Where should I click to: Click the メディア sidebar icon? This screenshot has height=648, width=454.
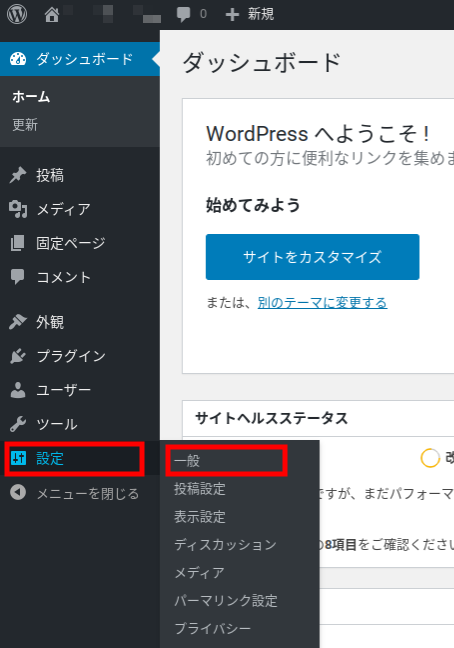click(x=18, y=209)
